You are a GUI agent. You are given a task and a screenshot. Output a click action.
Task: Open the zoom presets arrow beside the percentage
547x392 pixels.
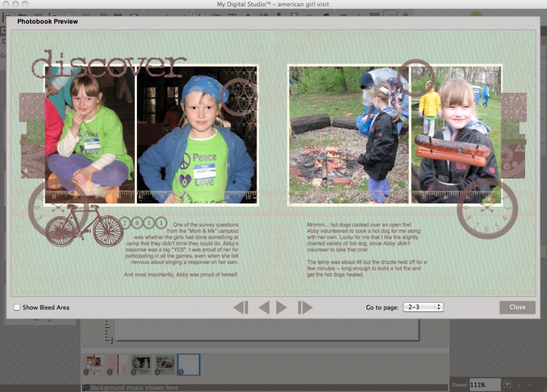coord(506,385)
